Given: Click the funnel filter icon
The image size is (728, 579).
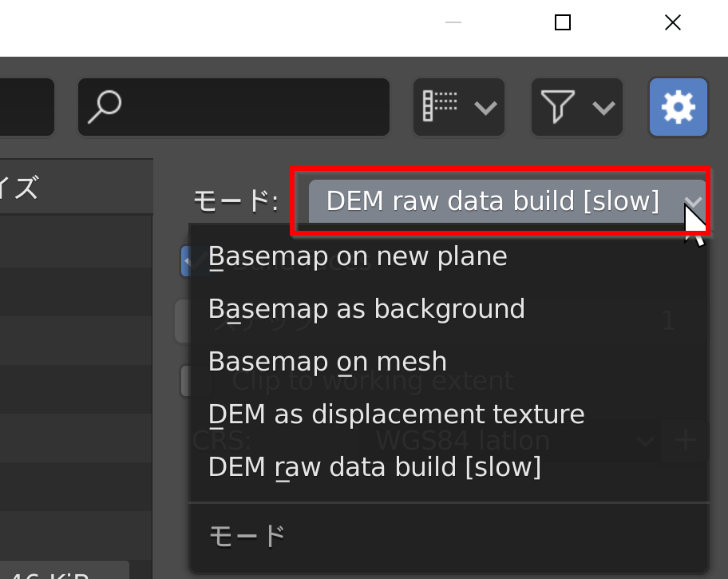Looking at the screenshot, I should [x=558, y=107].
